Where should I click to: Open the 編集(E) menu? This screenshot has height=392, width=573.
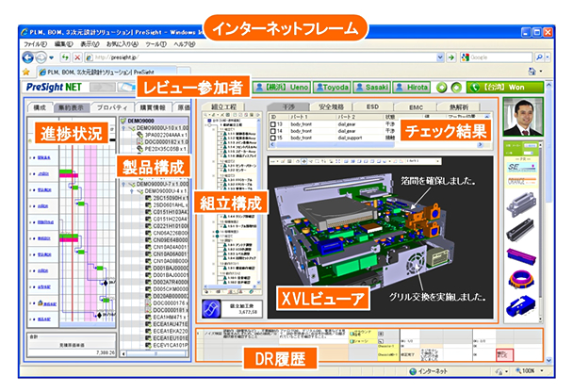(63, 44)
